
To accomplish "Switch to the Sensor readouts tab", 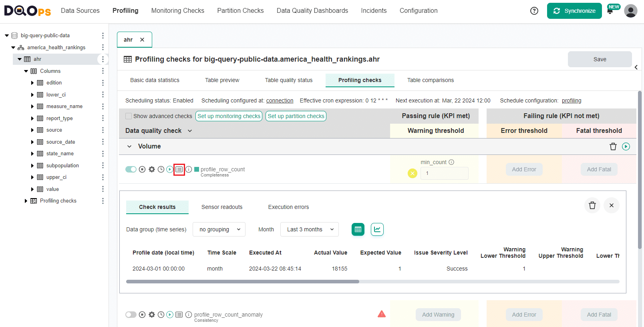I will click(222, 207).
